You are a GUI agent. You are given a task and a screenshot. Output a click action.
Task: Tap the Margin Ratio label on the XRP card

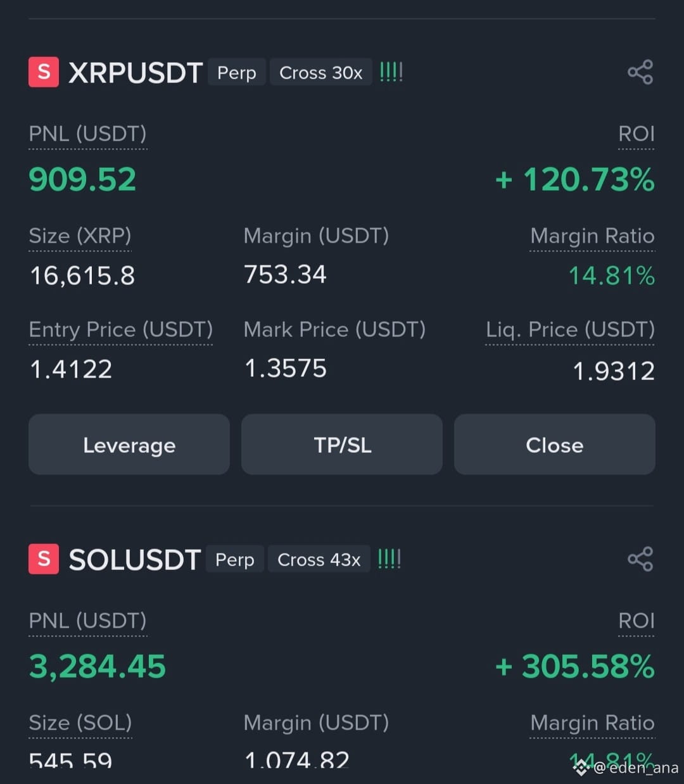[592, 236]
